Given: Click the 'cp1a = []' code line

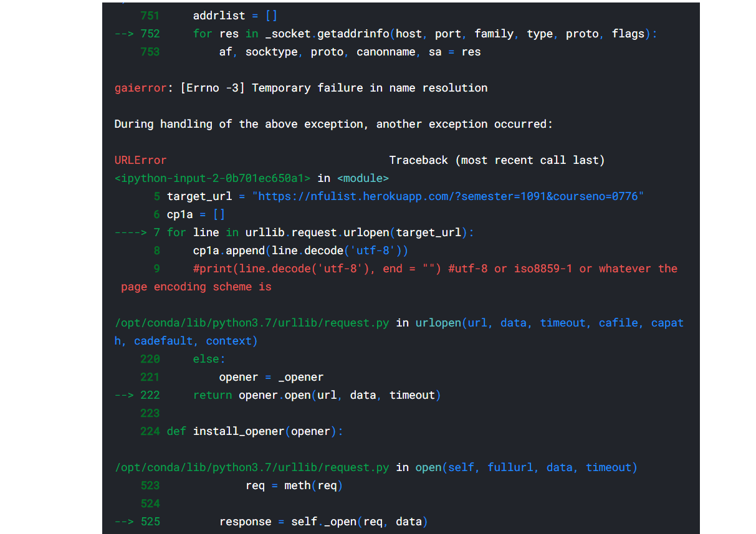Looking at the screenshot, I should pyautogui.click(x=196, y=214).
